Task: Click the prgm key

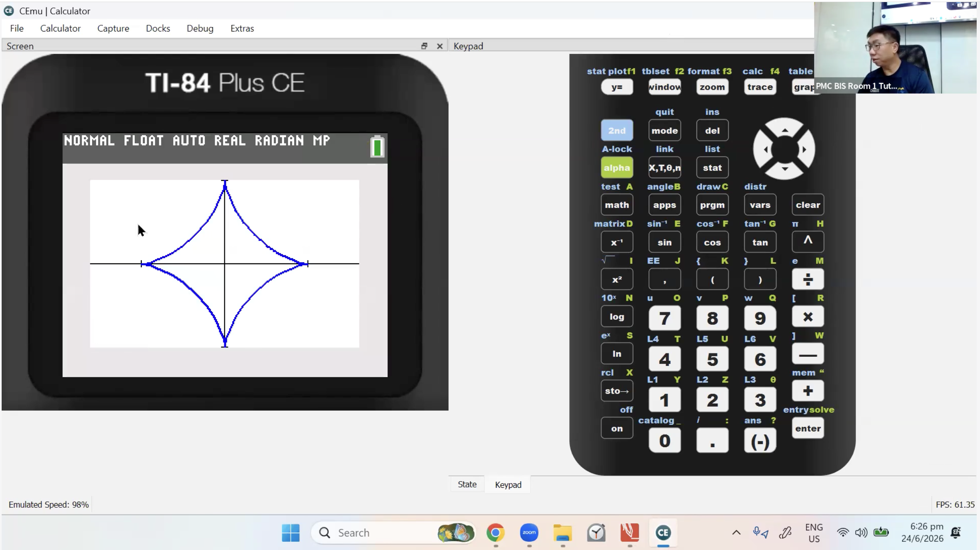Action: point(712,205)
